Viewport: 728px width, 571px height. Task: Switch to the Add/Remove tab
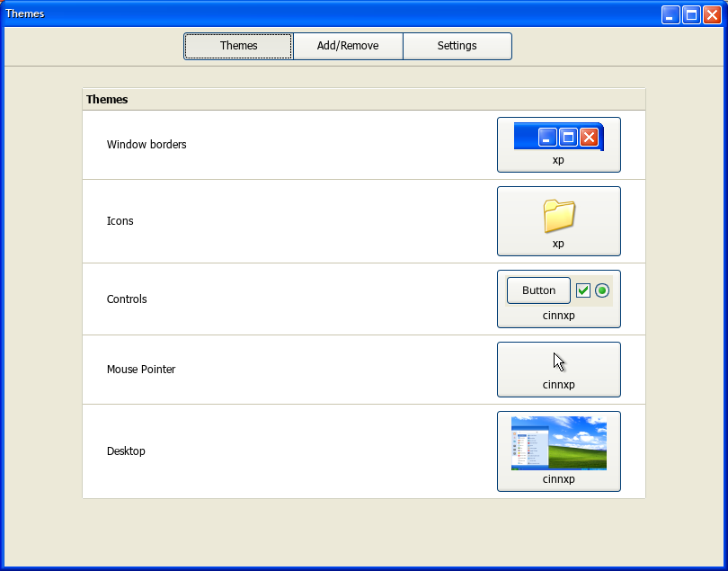348,46
